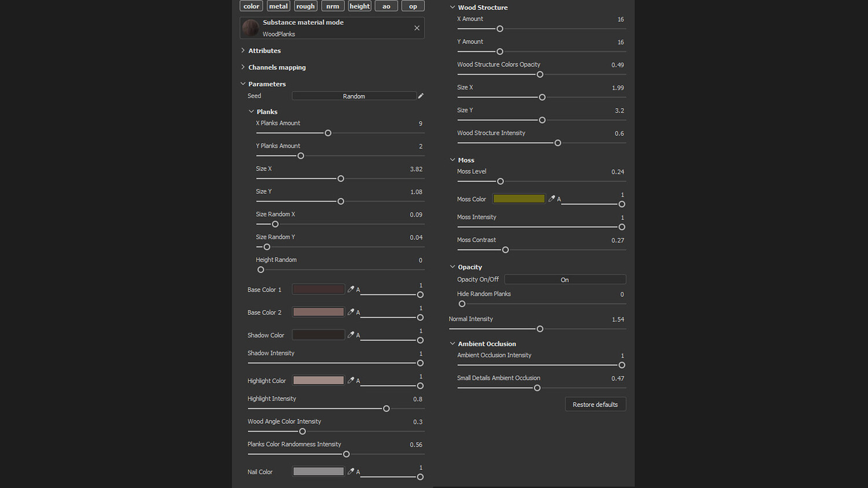This screenshot has height=488, width=868.
Task: Click the Base Color 1 eyedropper icon
Action: coord(351,289)
